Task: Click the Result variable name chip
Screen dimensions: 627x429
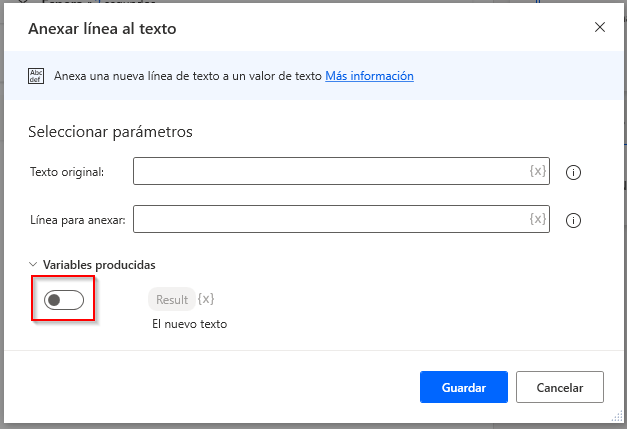Action: pos(172,299)
